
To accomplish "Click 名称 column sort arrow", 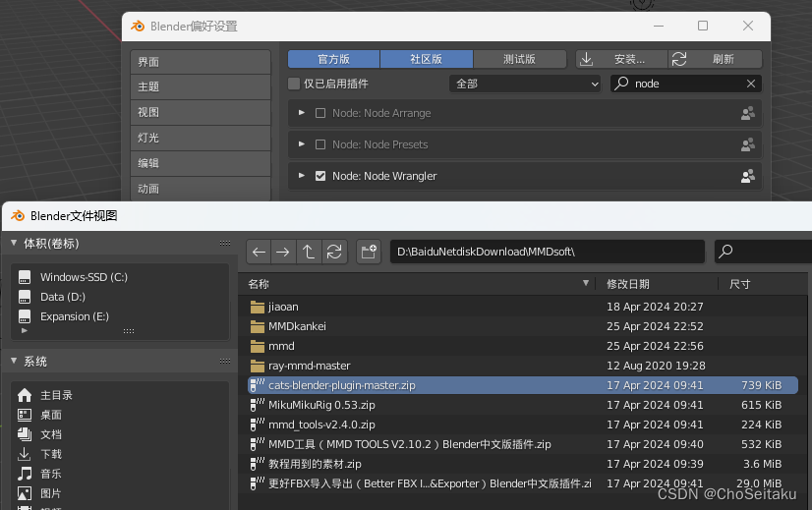I will coord(586,283).
